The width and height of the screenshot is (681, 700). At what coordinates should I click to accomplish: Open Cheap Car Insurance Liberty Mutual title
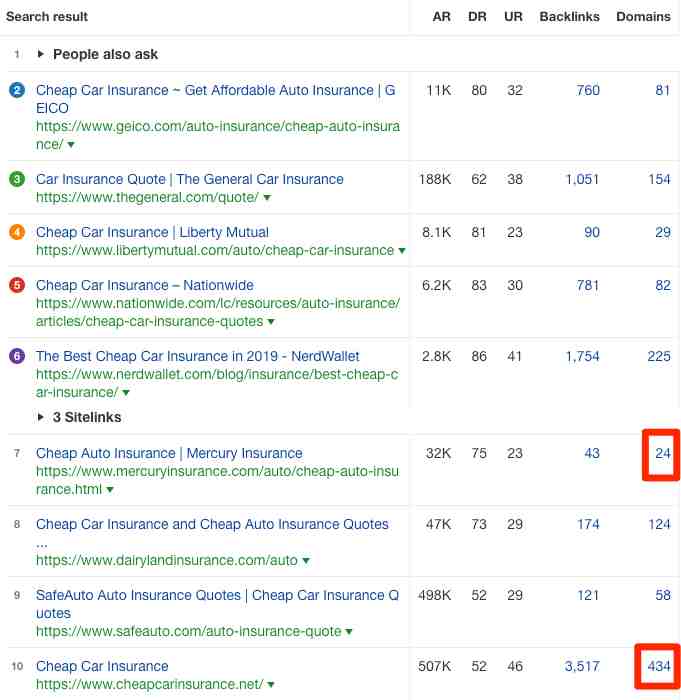[152, 233]
